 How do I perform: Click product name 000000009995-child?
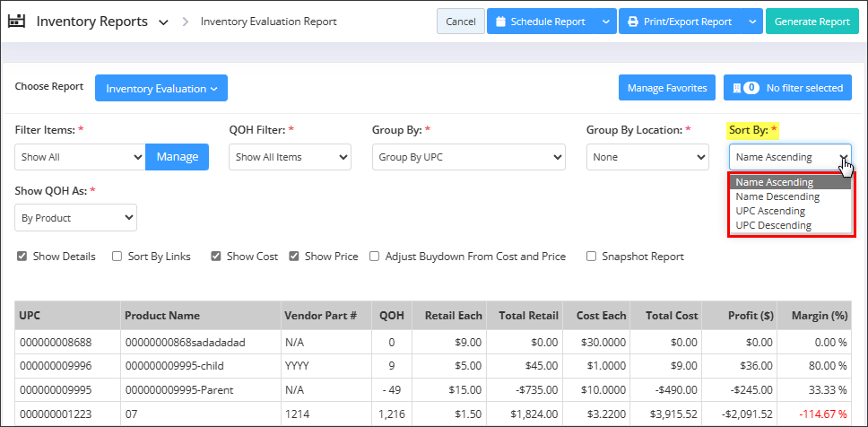click(x=176, y=366)
